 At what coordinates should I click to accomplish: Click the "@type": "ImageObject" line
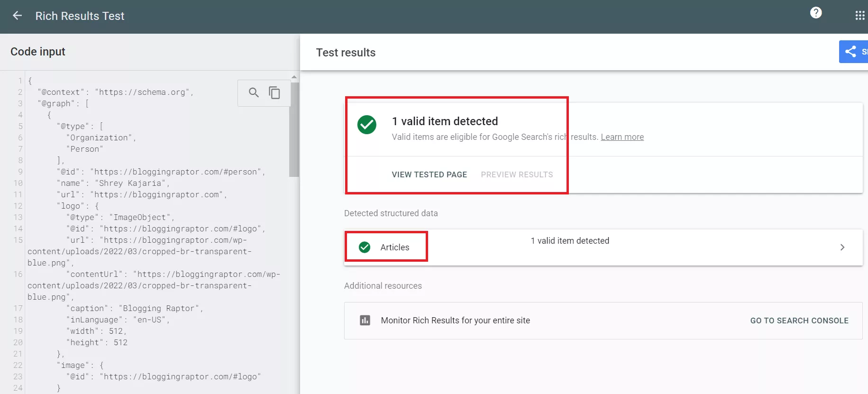120,217
